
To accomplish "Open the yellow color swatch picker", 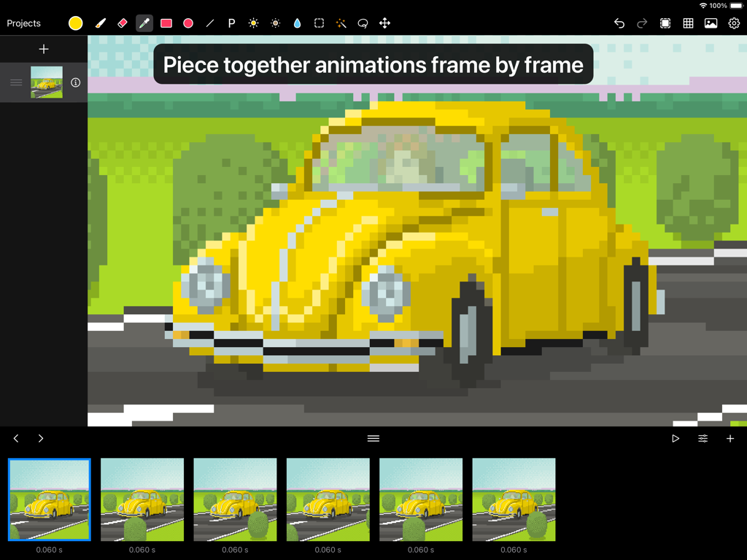I will (x=75, y=23).
